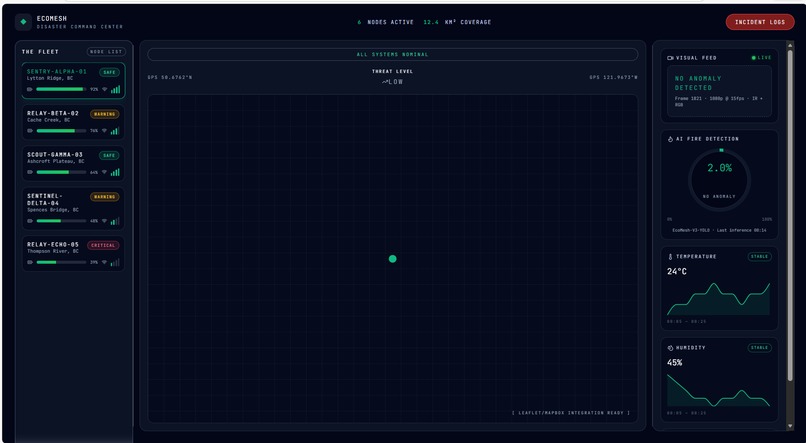Select the SENTRY-ALPHA-01 node name

pyautogui.click(x=57, y=71)
